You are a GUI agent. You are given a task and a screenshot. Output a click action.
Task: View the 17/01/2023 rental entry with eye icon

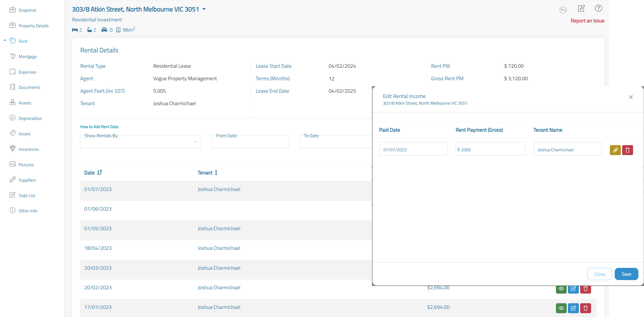click(561, 308)
